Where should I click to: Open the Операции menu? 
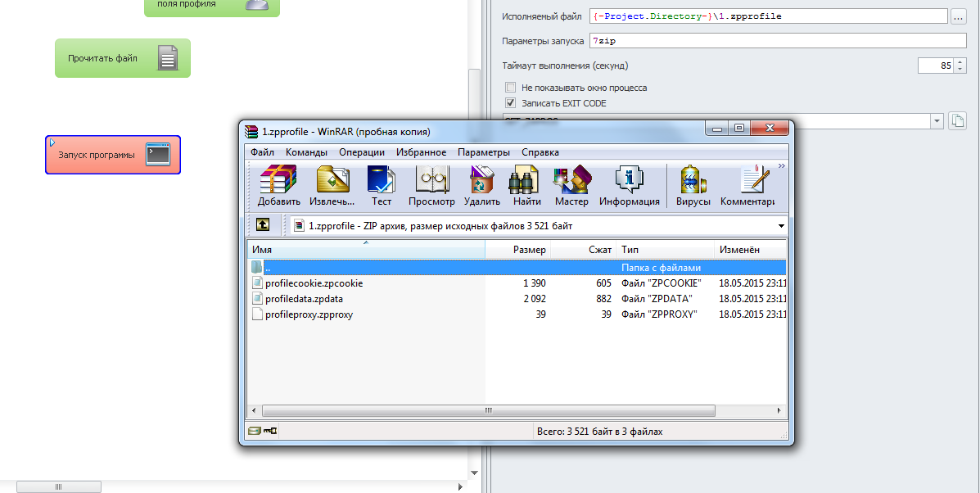(362, 152)
